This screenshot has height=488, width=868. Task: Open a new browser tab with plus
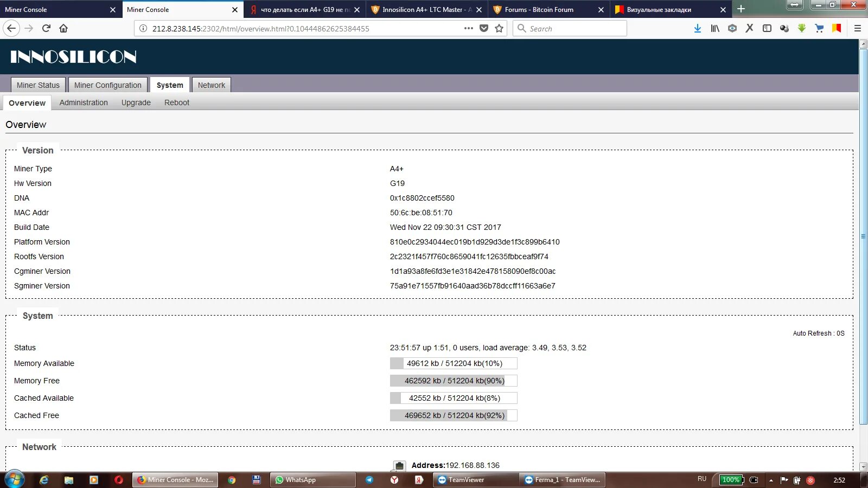741,9
